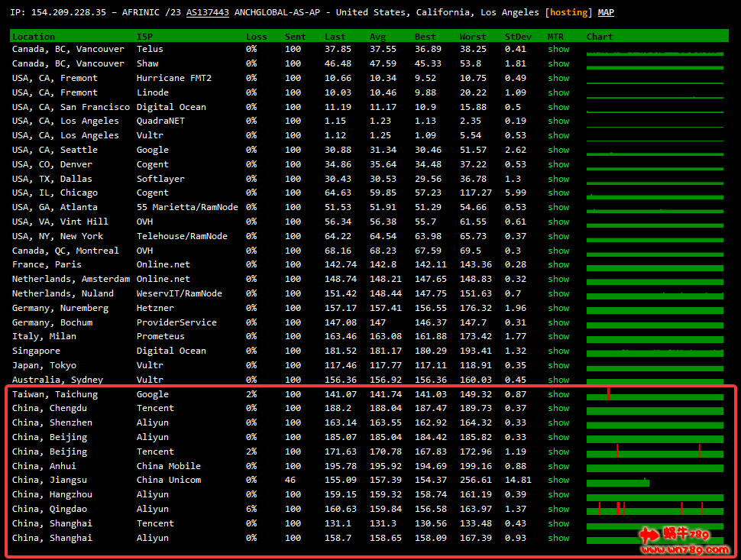
Task: Show MTR for Qingdao Aliyun row
Action: click(x=558, y=509)
